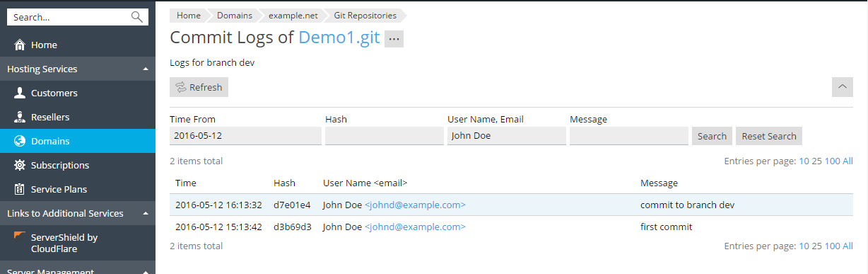Go to example.net breadcrumb
This screenshot has height=274, width=868.
pyautogui.click(x=293, y=15)
